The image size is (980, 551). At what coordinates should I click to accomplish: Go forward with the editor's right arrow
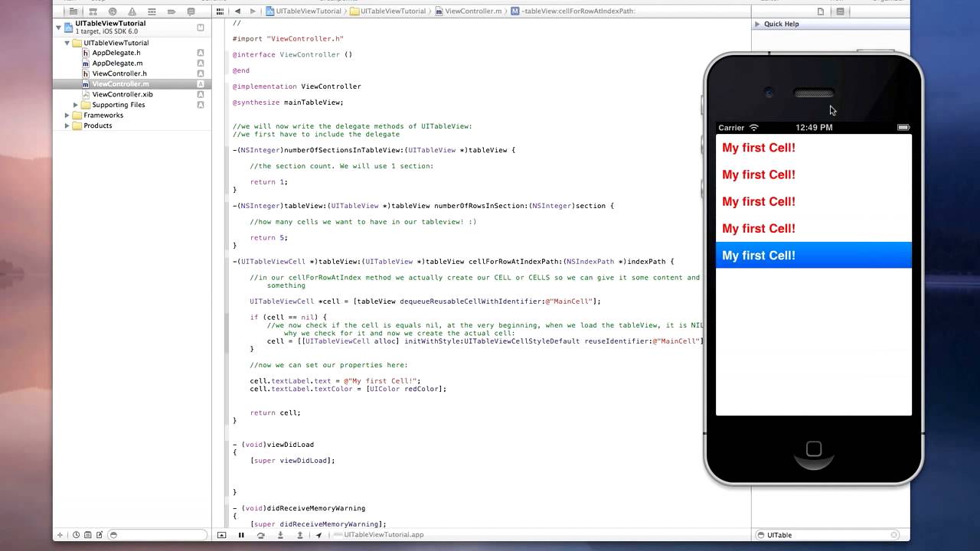253,11
